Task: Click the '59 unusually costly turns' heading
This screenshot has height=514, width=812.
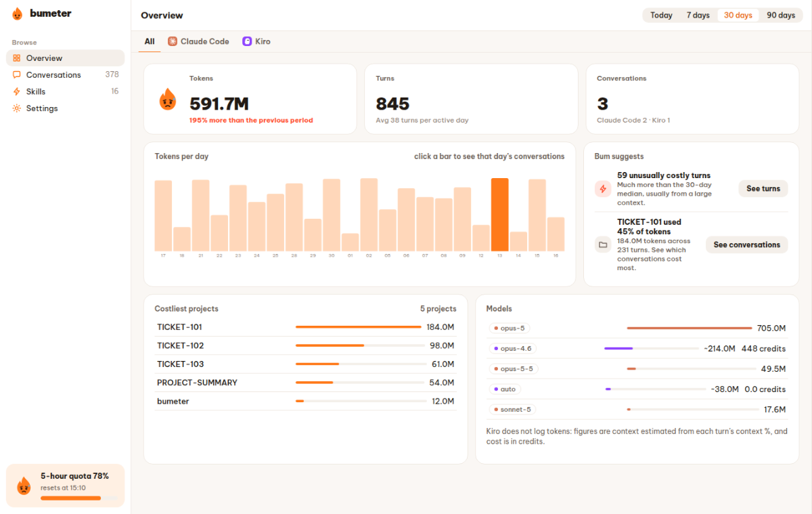Action: click(664, 175)
